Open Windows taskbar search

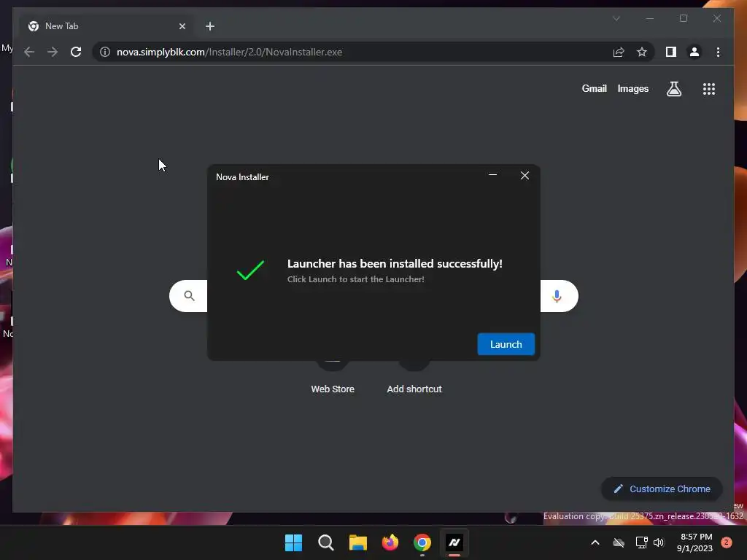[x=326, y=542]
